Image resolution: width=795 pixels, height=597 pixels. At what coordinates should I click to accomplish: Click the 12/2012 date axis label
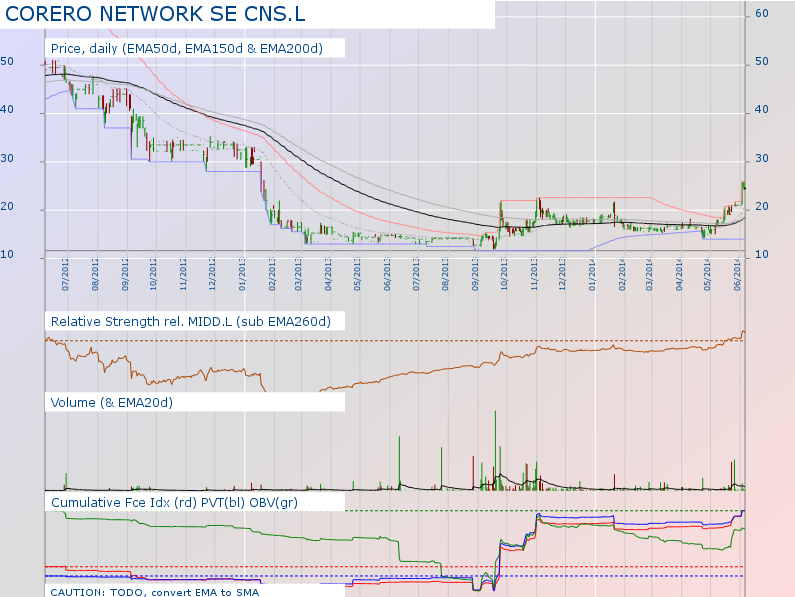coord(212,274)
